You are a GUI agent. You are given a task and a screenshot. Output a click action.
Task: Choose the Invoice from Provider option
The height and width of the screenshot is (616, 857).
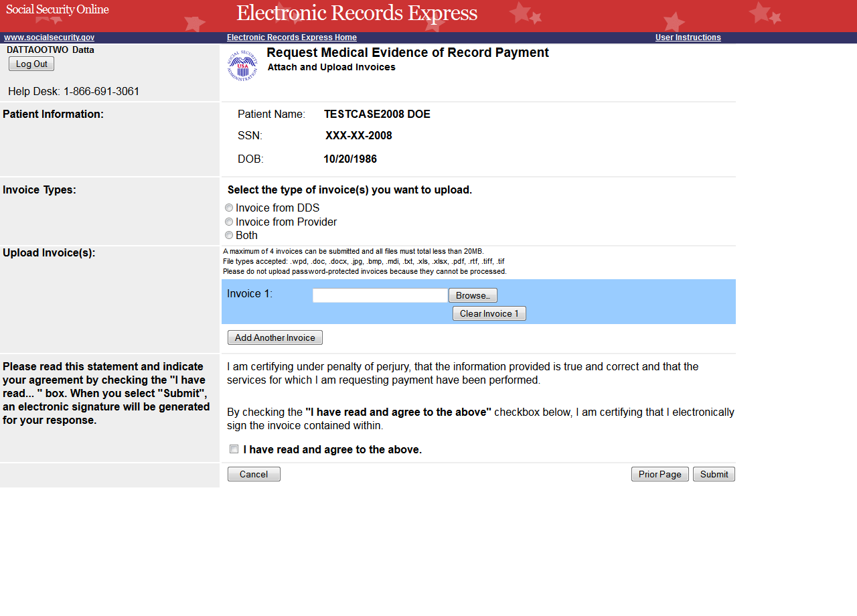click(229, 222)
